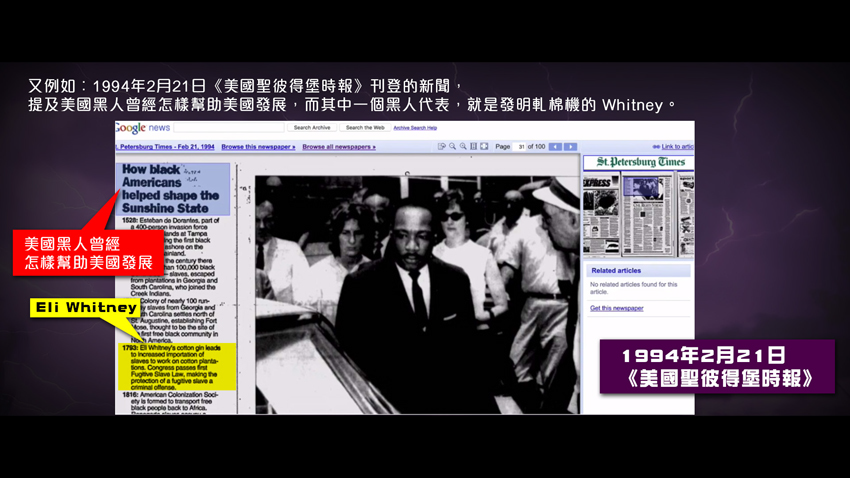Click the 'No related articles found' text
Screen dimensions: 850x478
[x=633, y=288]
